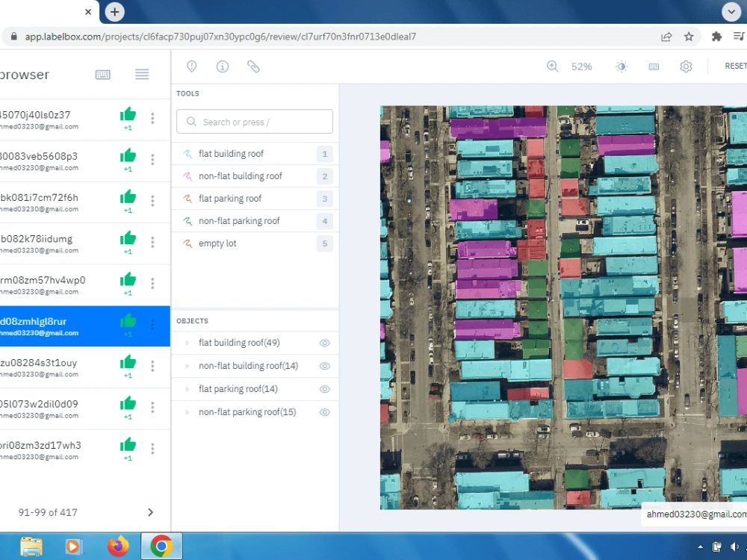
Task: Open the editor settings gear
Action: coord(686,66)
